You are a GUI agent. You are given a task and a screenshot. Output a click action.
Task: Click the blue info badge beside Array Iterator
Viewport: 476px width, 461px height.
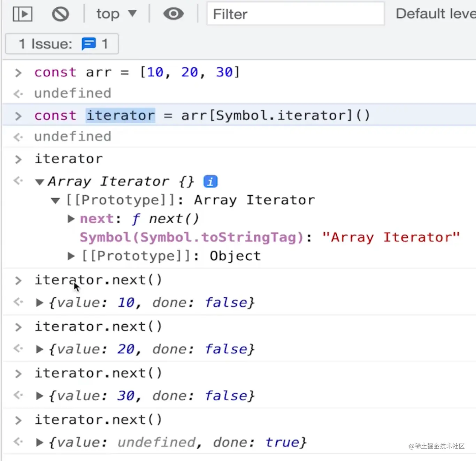click(x=210, y=182)
